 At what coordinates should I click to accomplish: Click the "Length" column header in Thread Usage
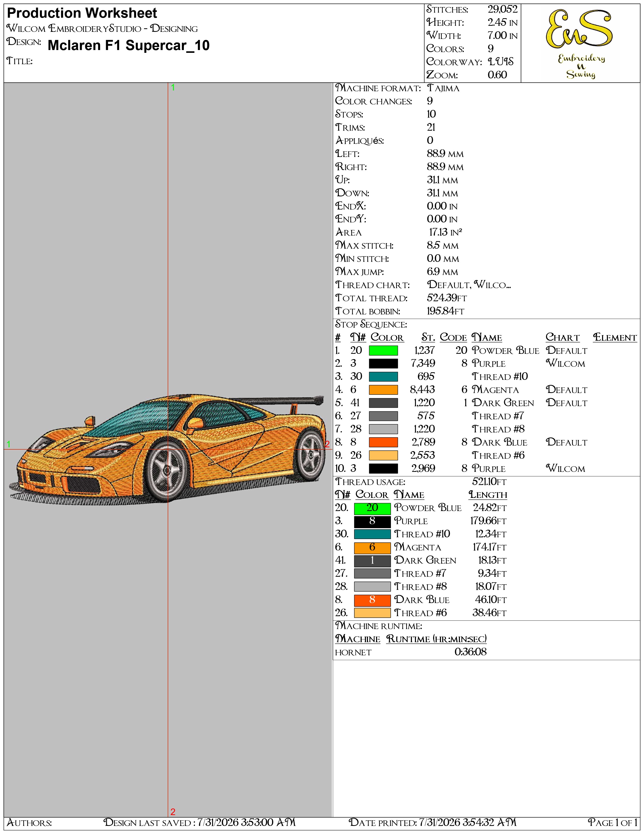[488, 495]
